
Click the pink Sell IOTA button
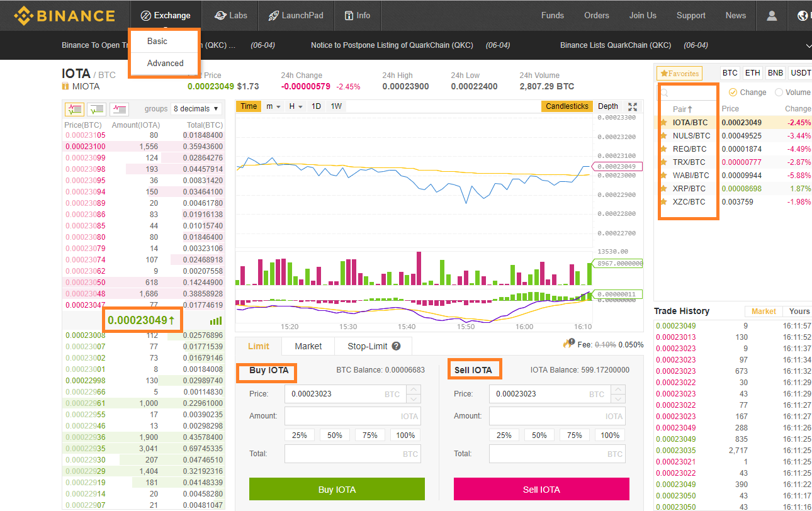(x=541, y=489)
